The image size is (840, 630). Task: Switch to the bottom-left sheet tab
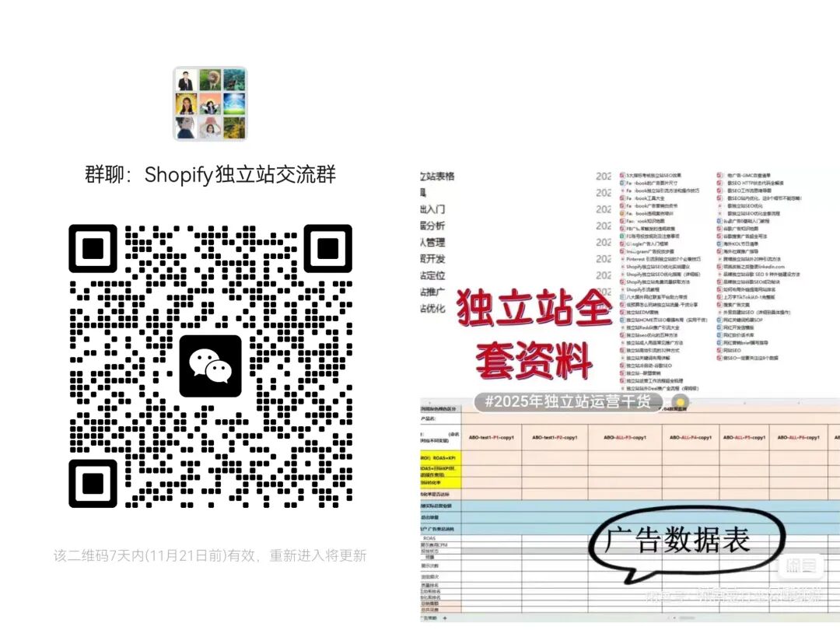[429, 618]
